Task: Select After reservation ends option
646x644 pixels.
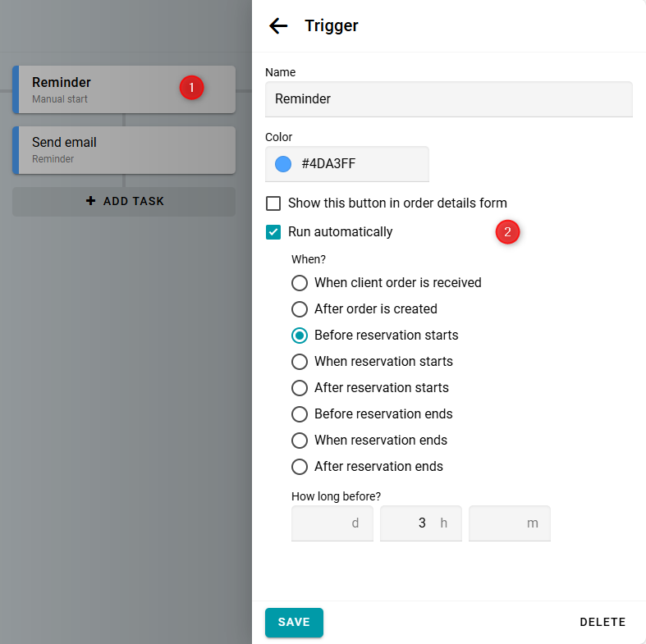Action: [x=300, y=467]
